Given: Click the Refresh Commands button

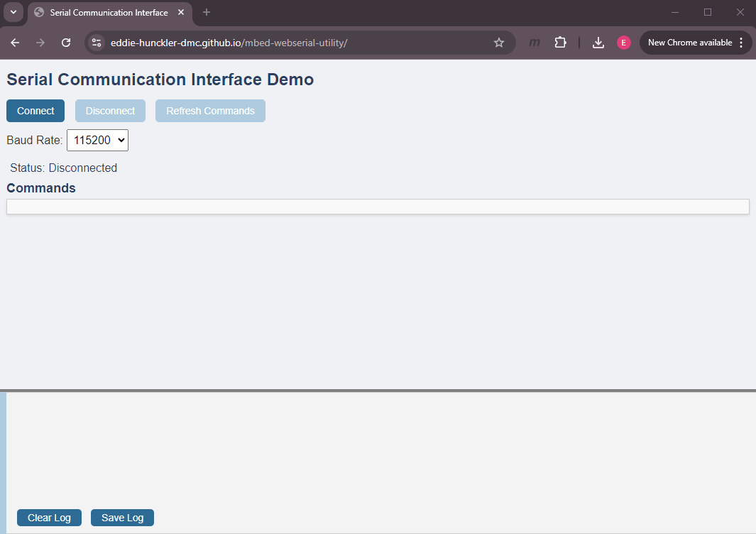Looking at the screenshot, I should click(x=210, y=111).
